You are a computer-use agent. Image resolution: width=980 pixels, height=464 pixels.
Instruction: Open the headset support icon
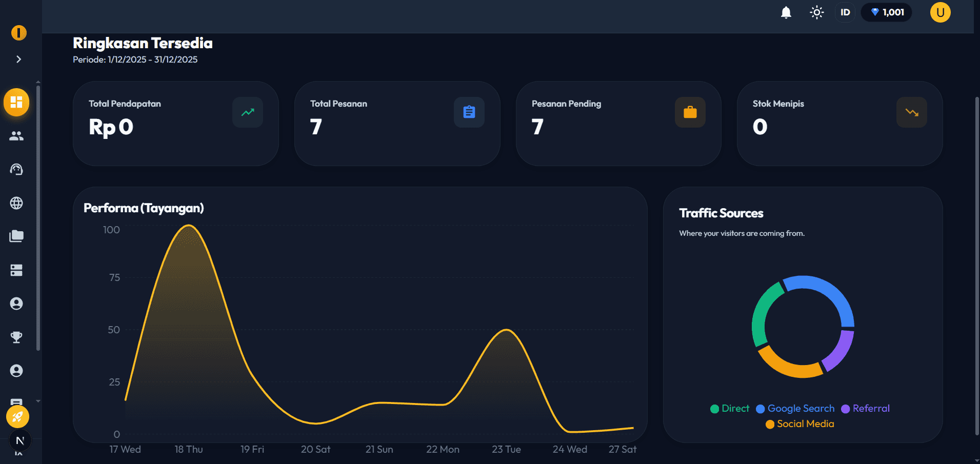(x=16, y=169)
